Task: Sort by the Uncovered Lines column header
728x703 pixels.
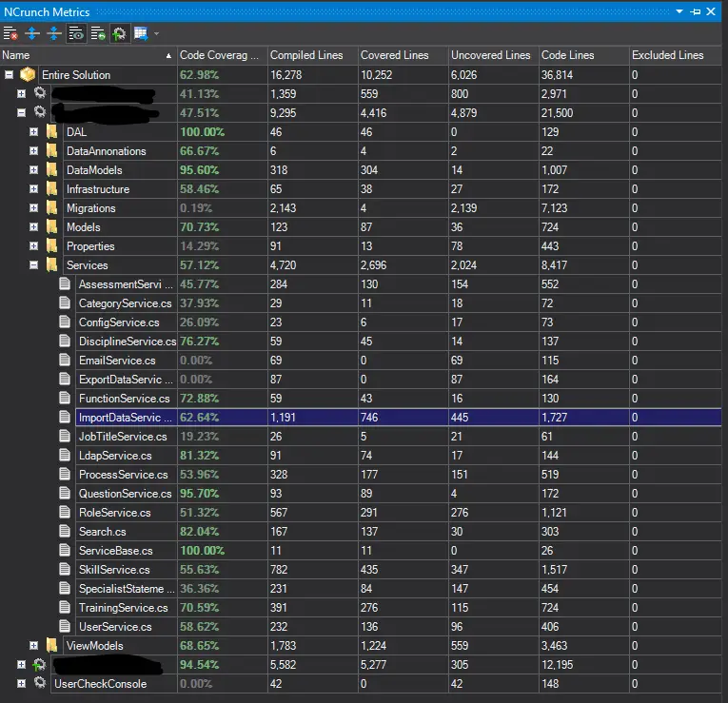Action: click(494, 55)
